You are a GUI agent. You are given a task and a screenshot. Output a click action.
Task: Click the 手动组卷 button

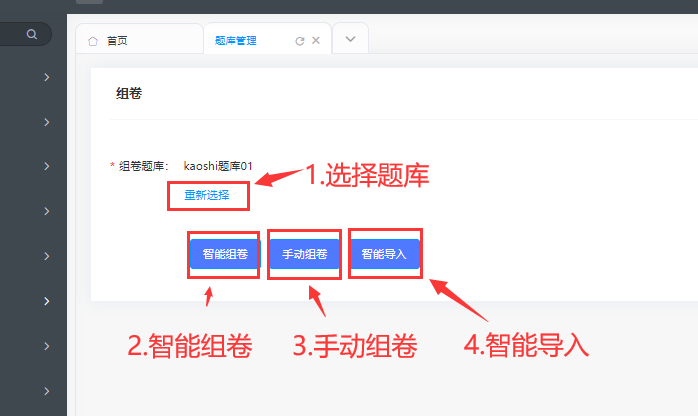pos(304,254)
